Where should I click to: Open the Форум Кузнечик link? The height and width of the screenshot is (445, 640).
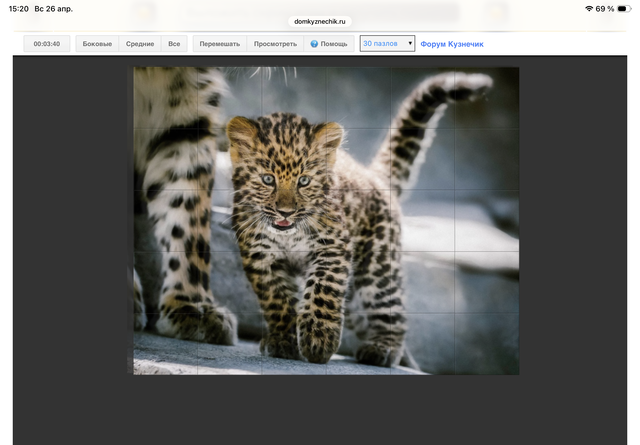click(x=452, y=44)
